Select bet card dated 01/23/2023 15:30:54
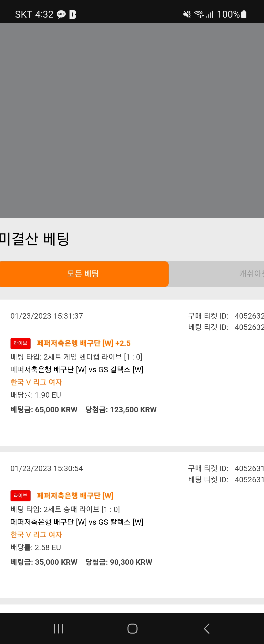Image resolution: width=264 pixels, height=644 pixels. [x=132, y=525]
